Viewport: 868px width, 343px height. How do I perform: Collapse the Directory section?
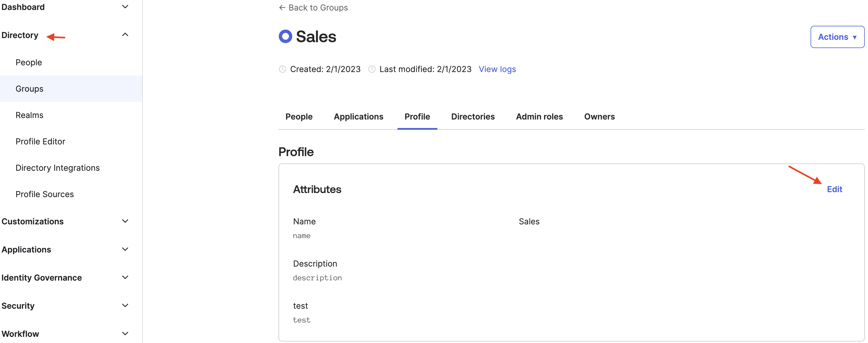125,34
